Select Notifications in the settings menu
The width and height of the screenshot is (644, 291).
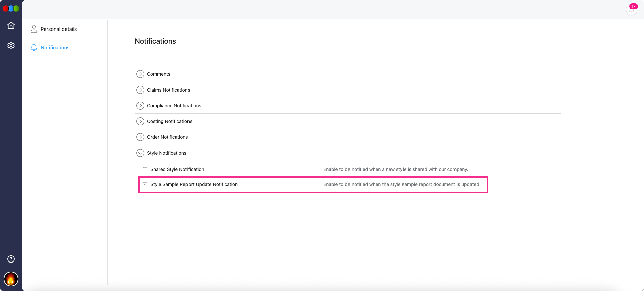(x=55, y=48)
